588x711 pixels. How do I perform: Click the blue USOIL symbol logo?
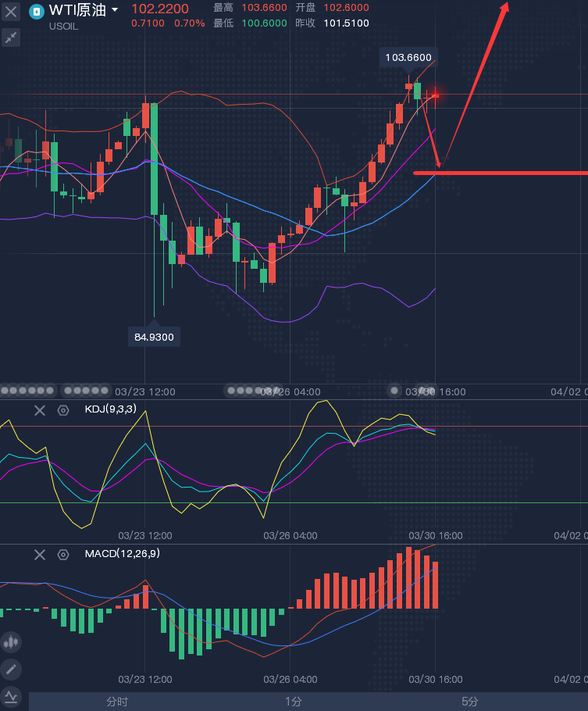click(x=36, y=11)
